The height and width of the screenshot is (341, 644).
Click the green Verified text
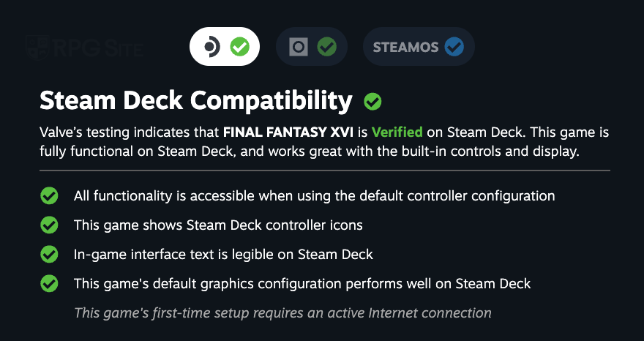coord(397,132)
